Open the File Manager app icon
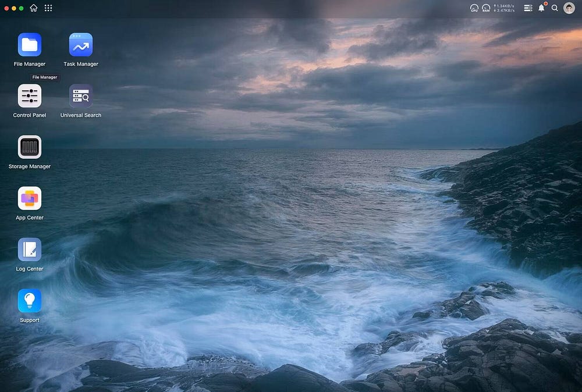The height and width of the screenshot is (392, 582). [x=30, y=45]
